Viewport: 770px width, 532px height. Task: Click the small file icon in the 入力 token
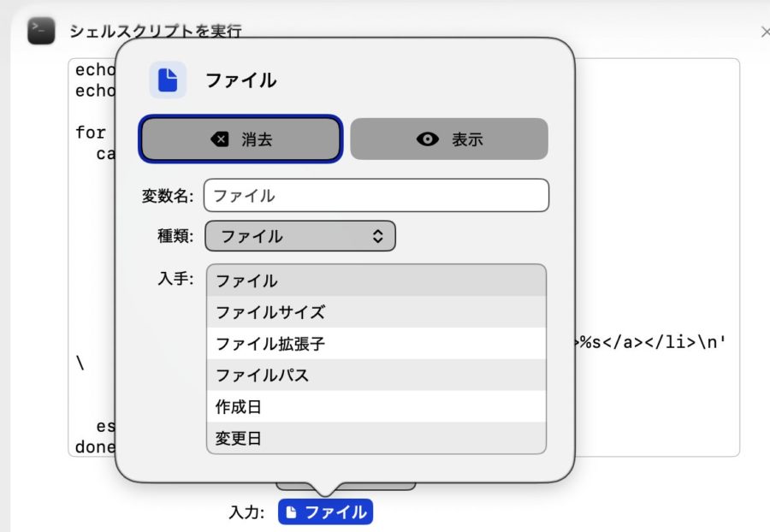pos(292,512)
